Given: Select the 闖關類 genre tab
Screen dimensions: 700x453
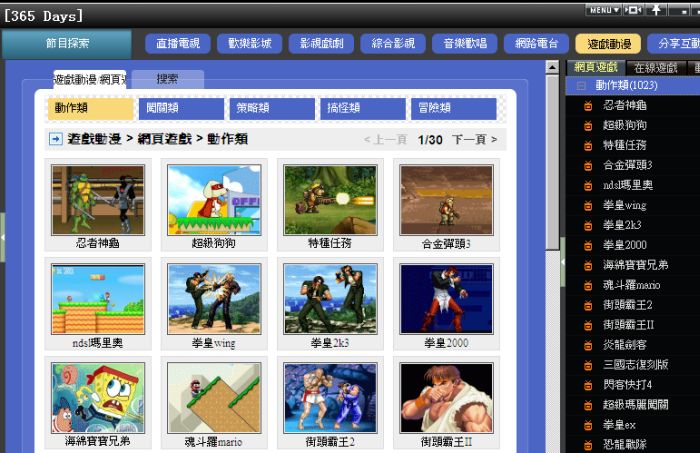Looking at the screenshot, I should 181,108.
